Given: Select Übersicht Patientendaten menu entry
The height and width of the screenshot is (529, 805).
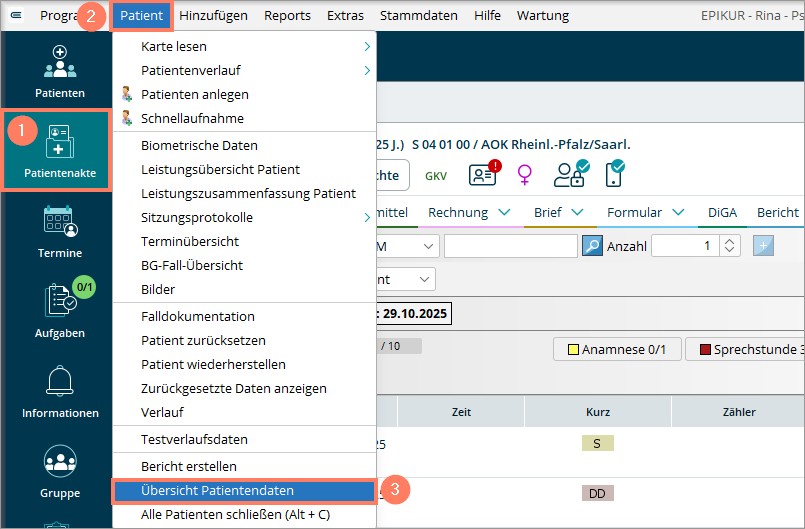Looking at the screenshot, I should coord(244,490).
